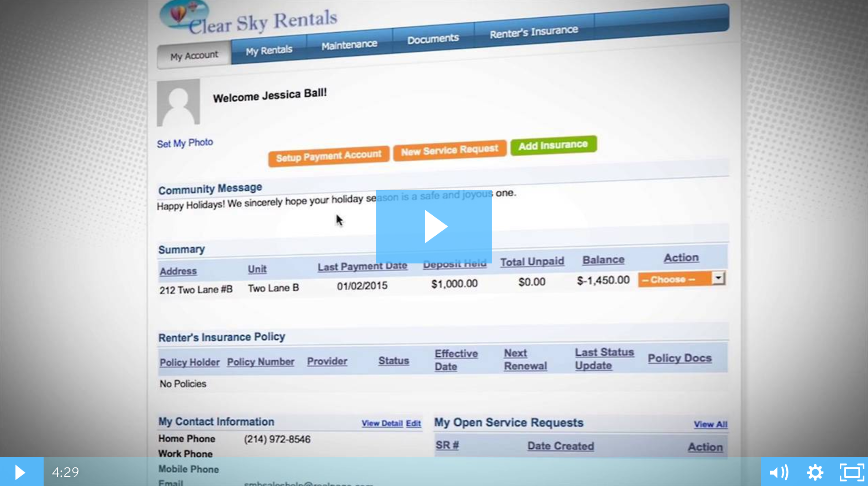Click the Welcome Jessica Ball! heading
Viewport: 868px width, 486px height.
point(270,95)
